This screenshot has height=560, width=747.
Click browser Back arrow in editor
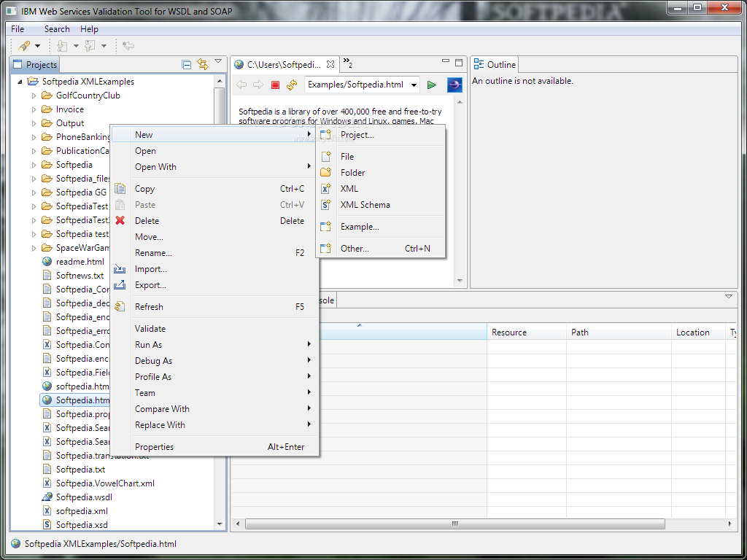[x=241, y=85]
